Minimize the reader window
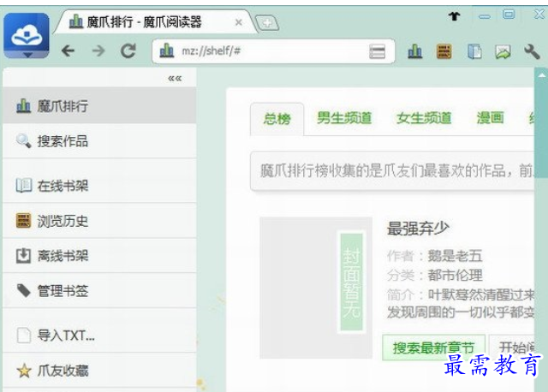548x392 pixels. [485, 17]
